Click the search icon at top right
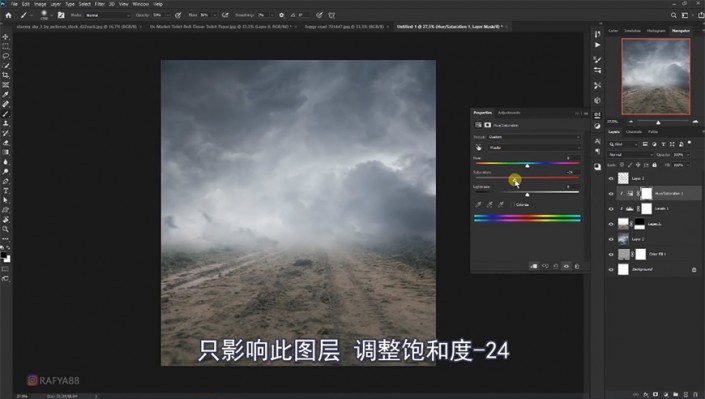Screen dimensions: 705x399 pos(674,15)
